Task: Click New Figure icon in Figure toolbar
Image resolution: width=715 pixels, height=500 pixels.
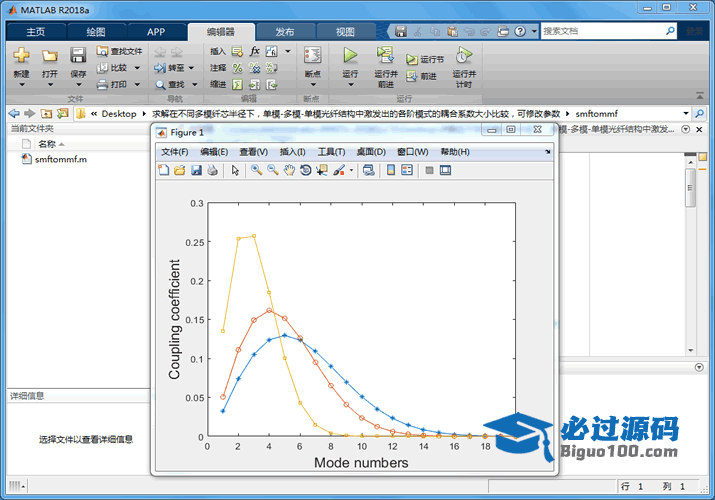Action: pos(163,170)
